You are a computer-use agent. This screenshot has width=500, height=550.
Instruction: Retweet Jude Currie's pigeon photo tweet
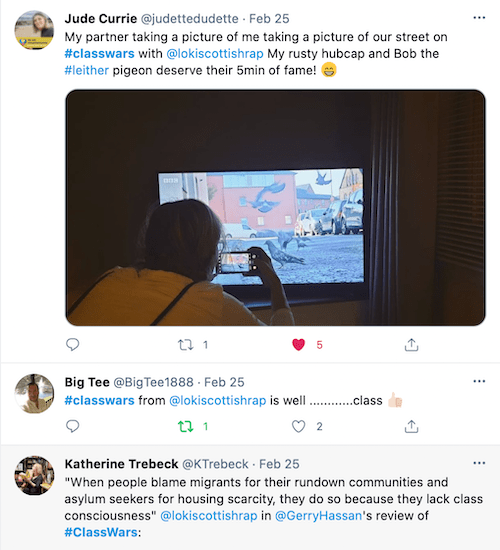(x=185, y=345)
